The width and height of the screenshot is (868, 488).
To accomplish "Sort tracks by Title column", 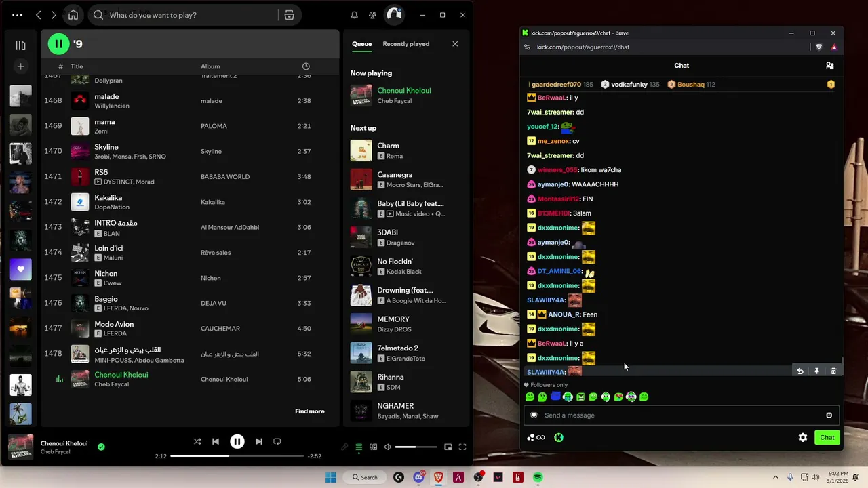I will pos(77,66).
